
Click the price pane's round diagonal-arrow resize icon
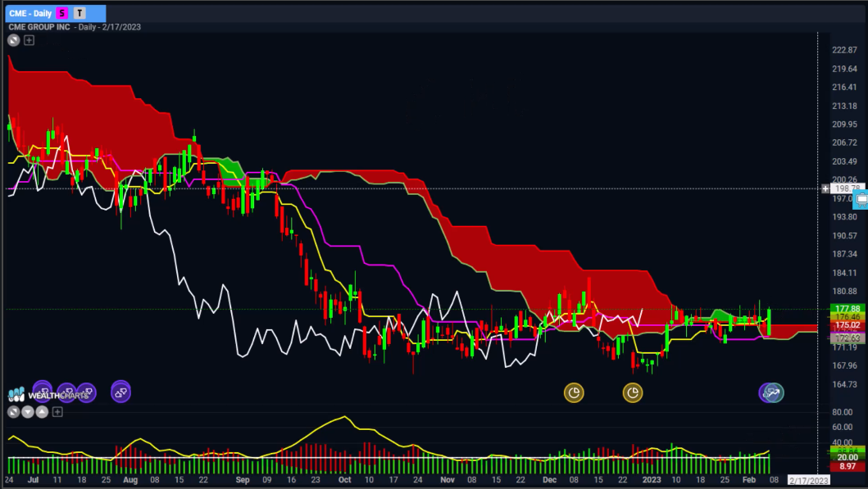[x=14, y=40]
